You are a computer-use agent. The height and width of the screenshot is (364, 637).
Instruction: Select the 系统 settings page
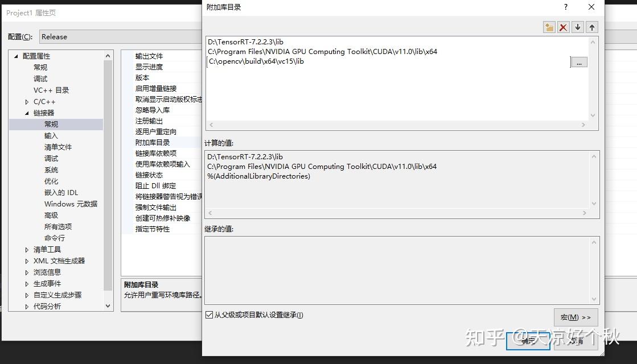click(x=51, y=169)
